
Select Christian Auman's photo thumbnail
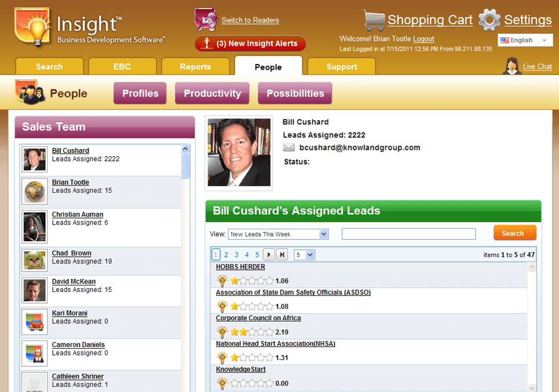pos(35,227)
